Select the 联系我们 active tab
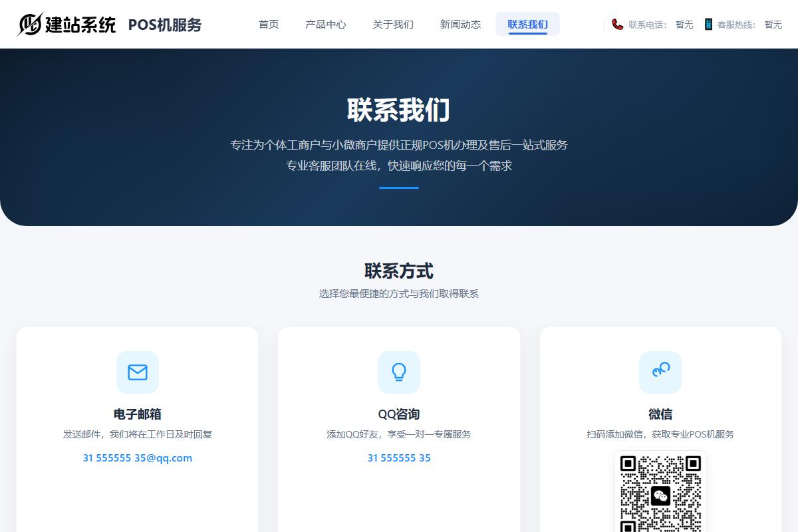Viewport: 798px width, 532px height. [x=528, y=25]
